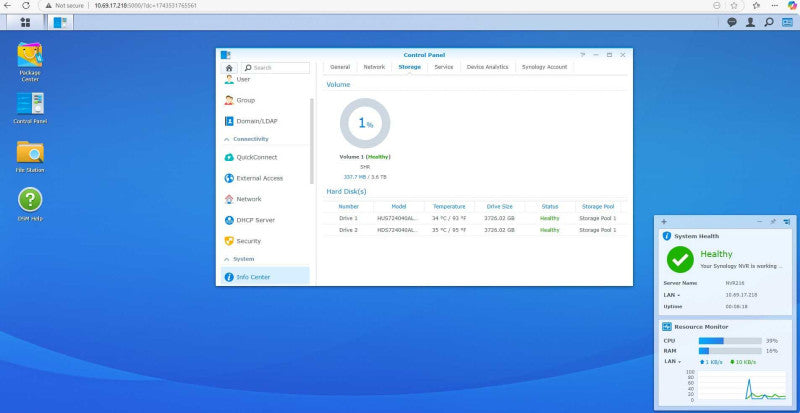
Task: Switch to the Synology Account tab
Action: [544, 67]
